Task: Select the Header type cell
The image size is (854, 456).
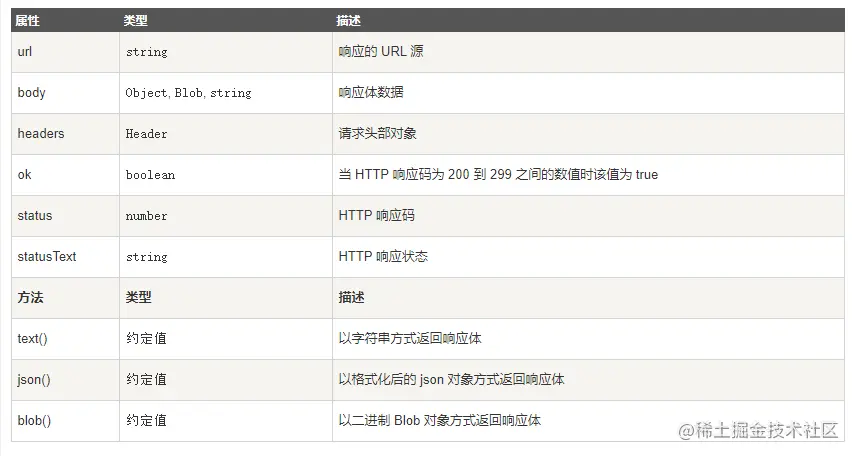Action: pos(146,134)
